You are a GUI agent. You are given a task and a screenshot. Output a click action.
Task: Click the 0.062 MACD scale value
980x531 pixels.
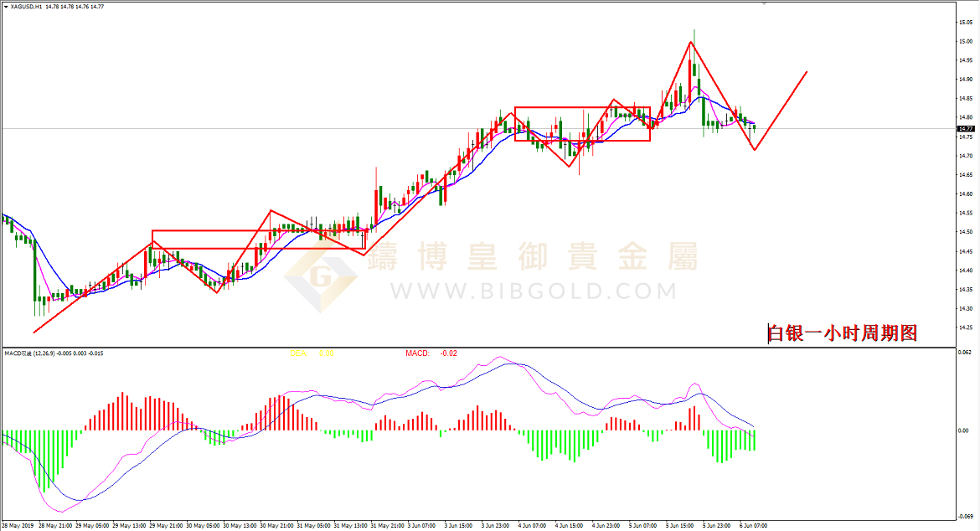964,353
